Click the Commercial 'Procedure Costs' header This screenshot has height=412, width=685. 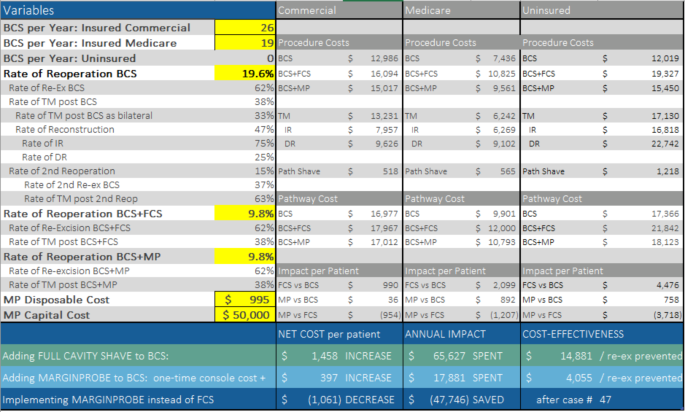click(339, 43)
